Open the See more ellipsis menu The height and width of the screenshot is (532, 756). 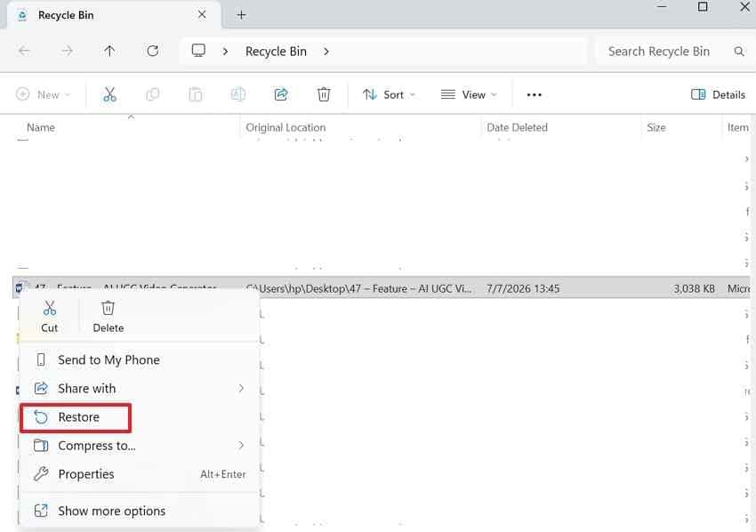(535, 95)
